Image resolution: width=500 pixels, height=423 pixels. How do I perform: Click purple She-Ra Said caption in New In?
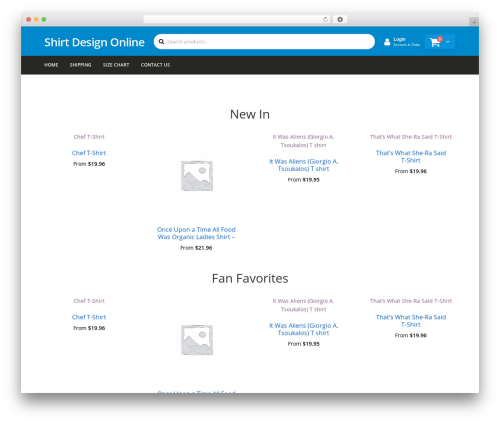pyautogui.click(x=411, y=137)
